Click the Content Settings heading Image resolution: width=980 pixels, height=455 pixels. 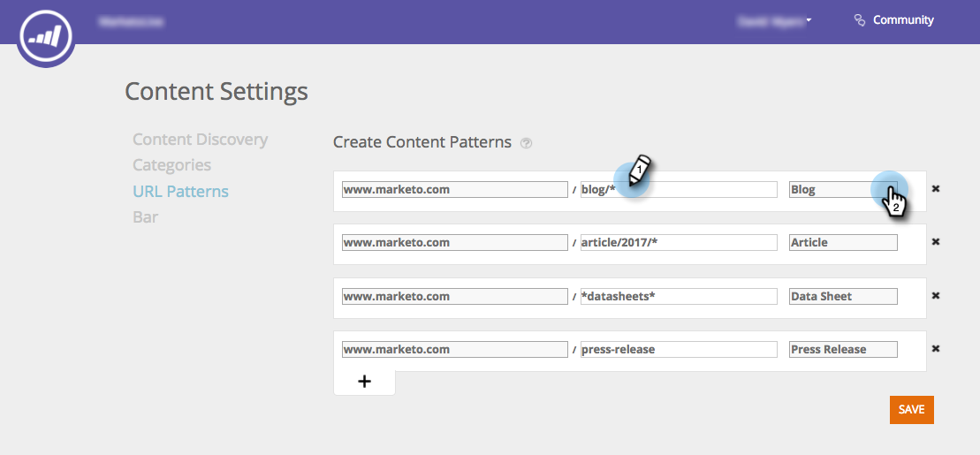coord(217,91)
